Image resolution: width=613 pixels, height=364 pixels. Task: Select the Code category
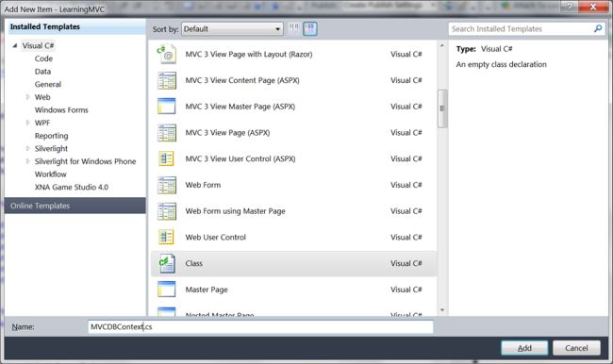(x=43, y=58)
